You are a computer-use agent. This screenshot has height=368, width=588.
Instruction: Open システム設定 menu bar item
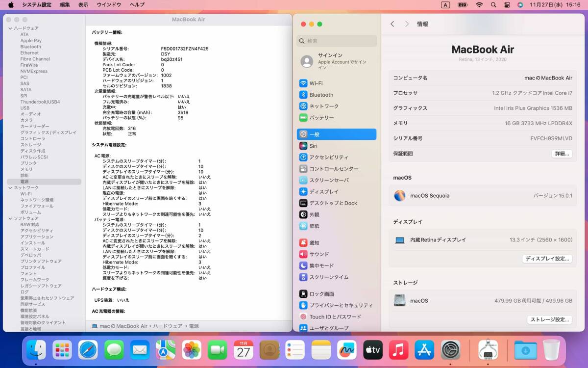point(36,4)
